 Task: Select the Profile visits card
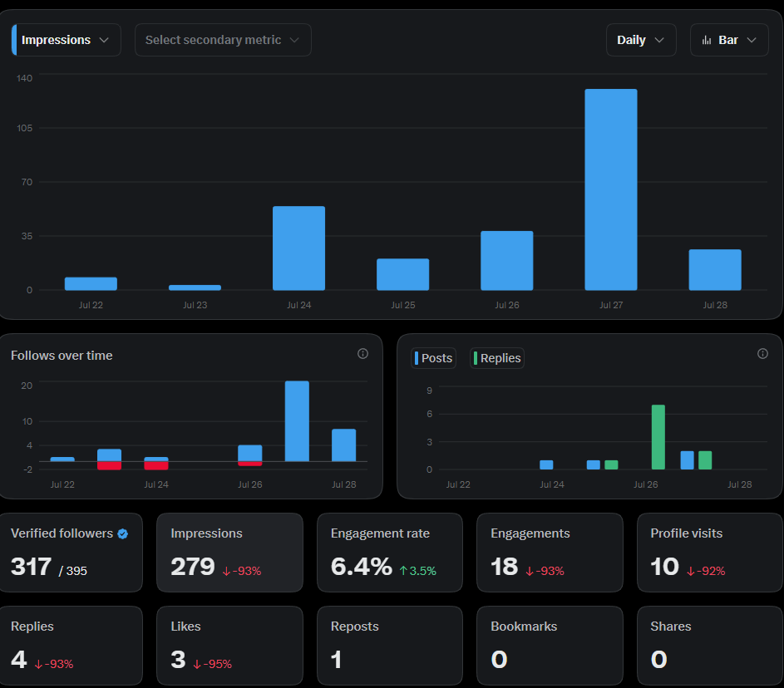click(x=710, y=553)
